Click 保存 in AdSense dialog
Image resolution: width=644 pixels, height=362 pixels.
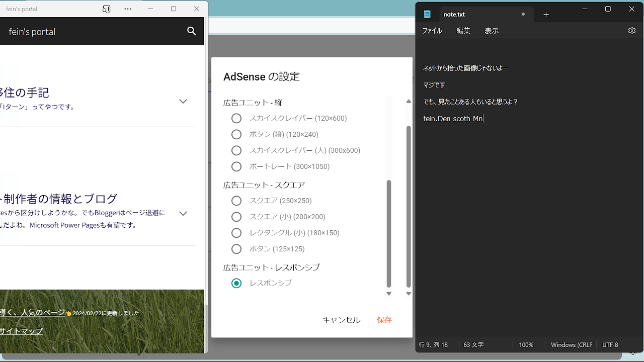tap(384, 320)
